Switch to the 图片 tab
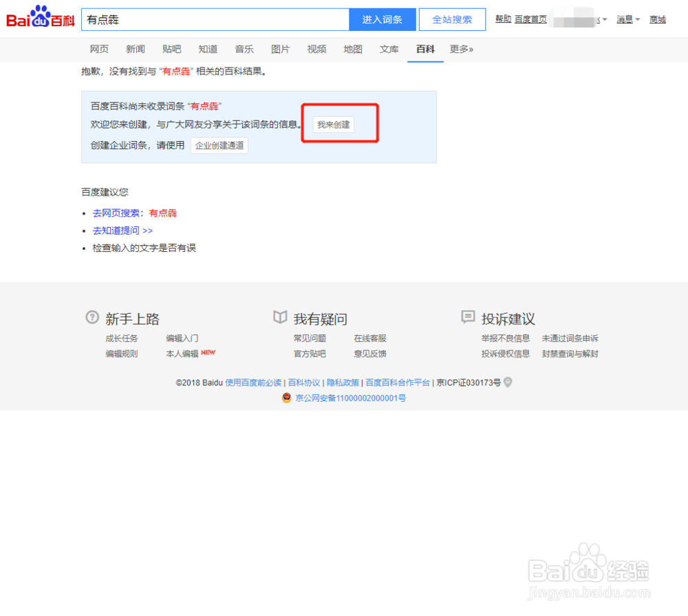Screen dimensions: 688x616 [x=281, y=49]
